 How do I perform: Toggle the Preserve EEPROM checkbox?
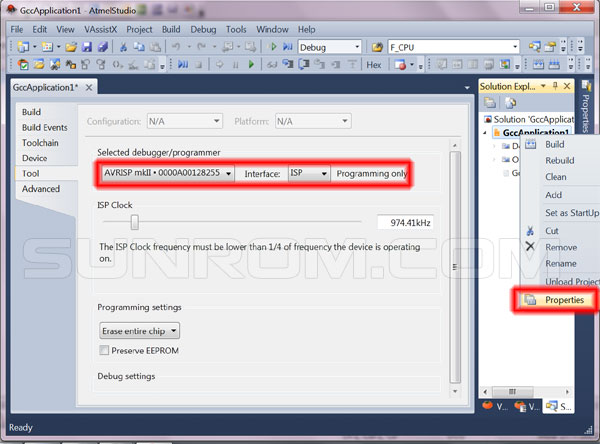pos(105,351)
